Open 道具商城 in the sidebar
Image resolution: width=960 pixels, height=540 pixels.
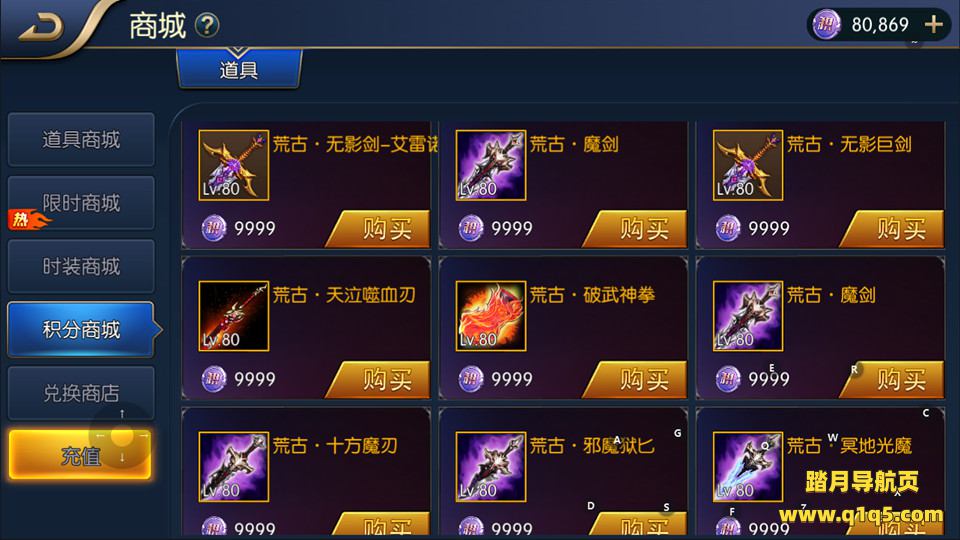tap(81, 140)
